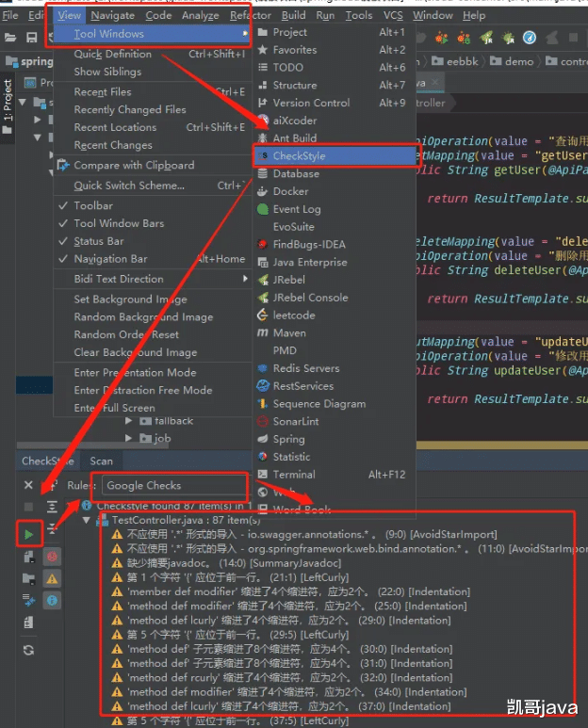
Task: Collapse the TestController.java results node
Action: point(87,520)
